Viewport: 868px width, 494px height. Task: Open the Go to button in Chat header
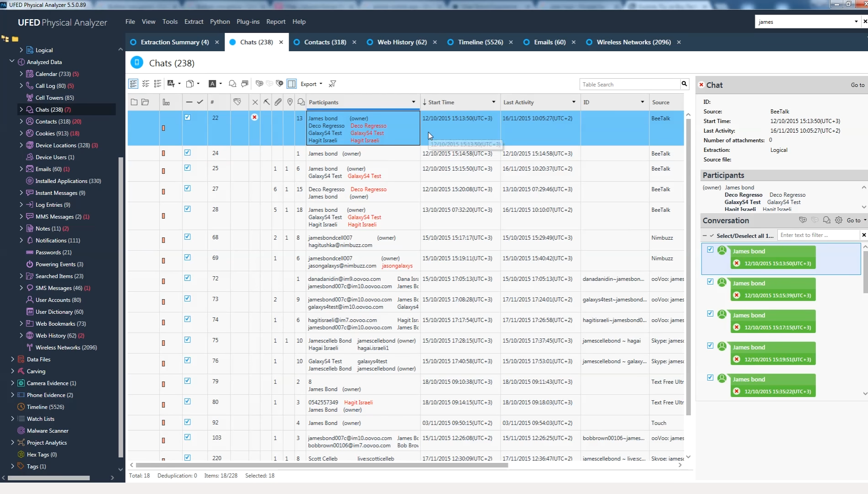point(857,85)
